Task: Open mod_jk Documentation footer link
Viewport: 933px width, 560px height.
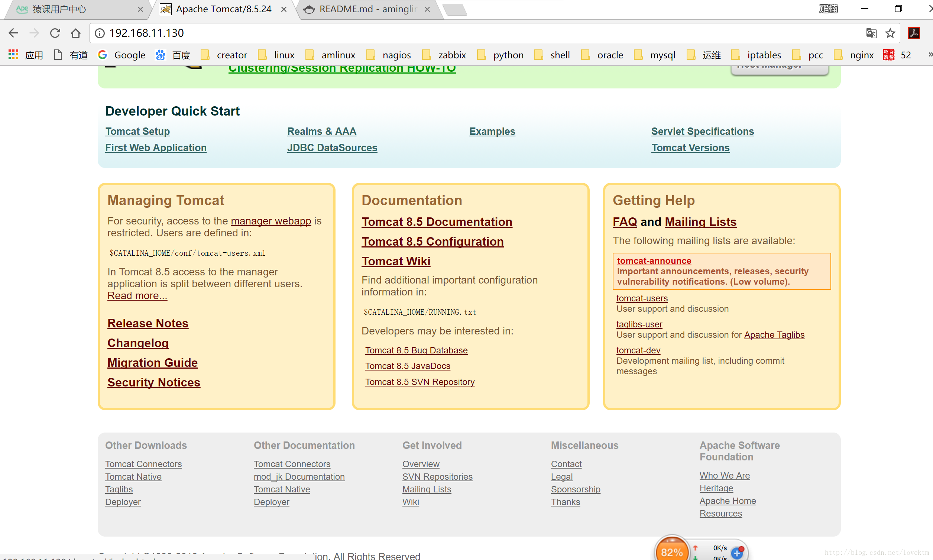Action: point(299,477)
